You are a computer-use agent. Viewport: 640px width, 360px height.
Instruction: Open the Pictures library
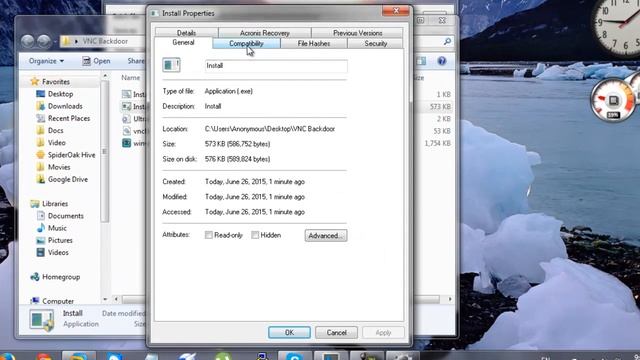pyautogui.click(x=60, y=240)
